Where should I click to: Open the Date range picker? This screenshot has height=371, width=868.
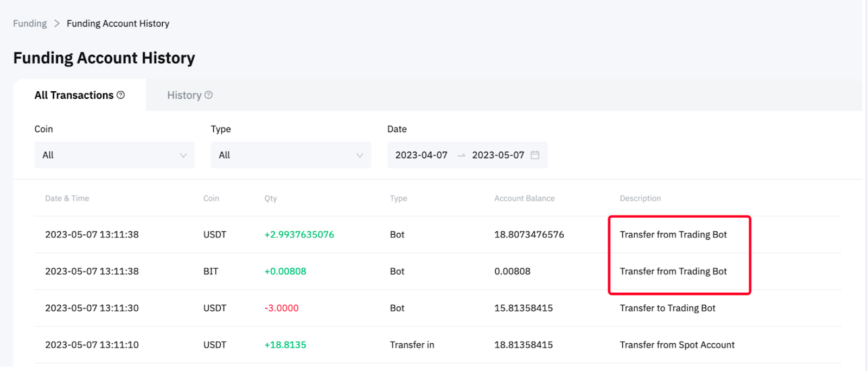coord(467,155)
